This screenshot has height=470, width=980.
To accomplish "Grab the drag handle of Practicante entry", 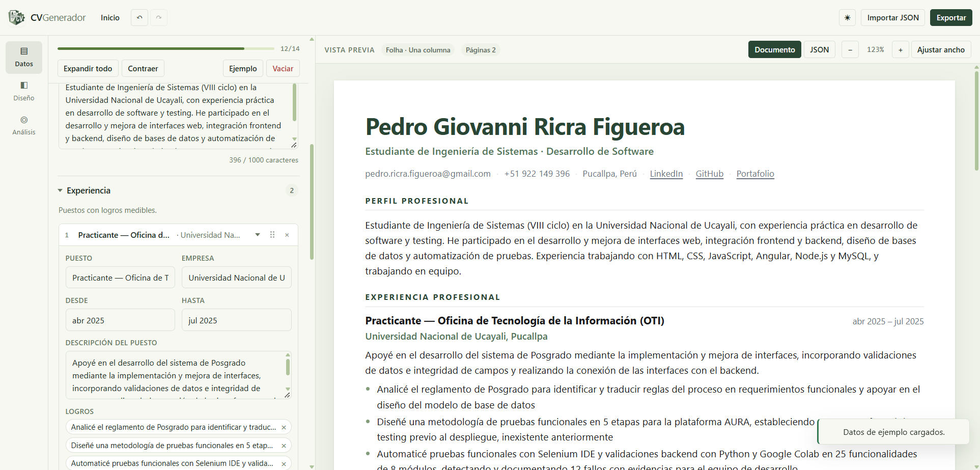I will pos(272,235).
